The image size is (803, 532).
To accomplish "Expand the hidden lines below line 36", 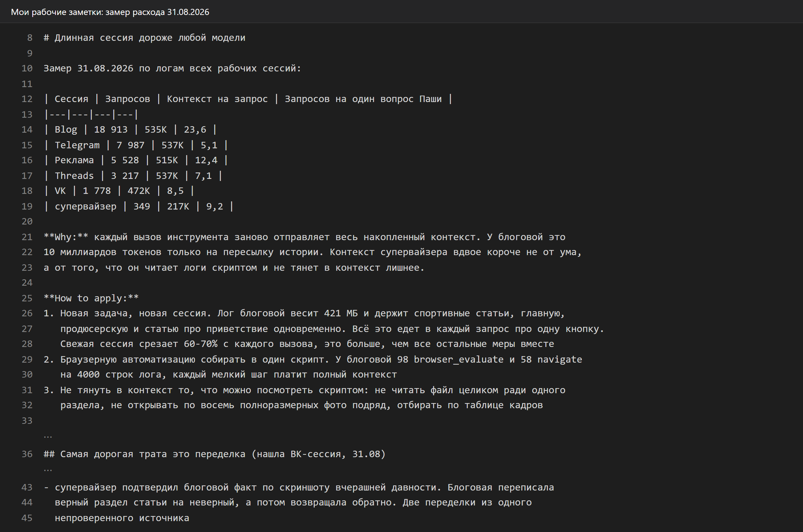I will (48, 470).
